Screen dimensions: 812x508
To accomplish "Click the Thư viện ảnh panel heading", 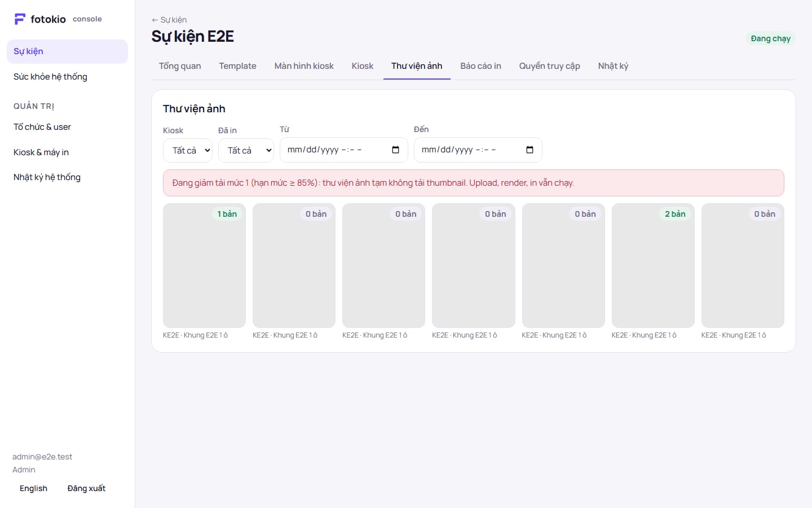I will tap(194, 108).
